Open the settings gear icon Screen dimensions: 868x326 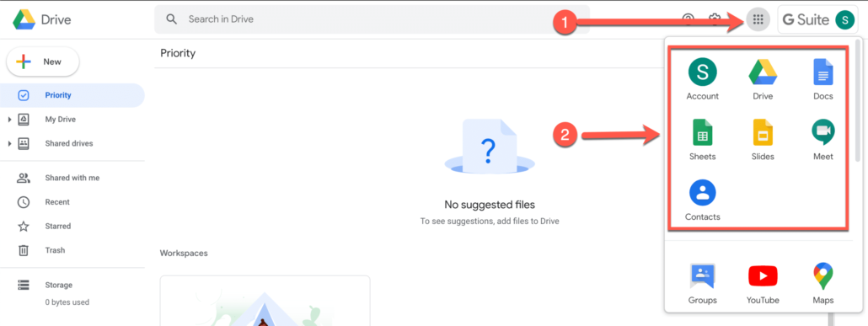(715, 20)
